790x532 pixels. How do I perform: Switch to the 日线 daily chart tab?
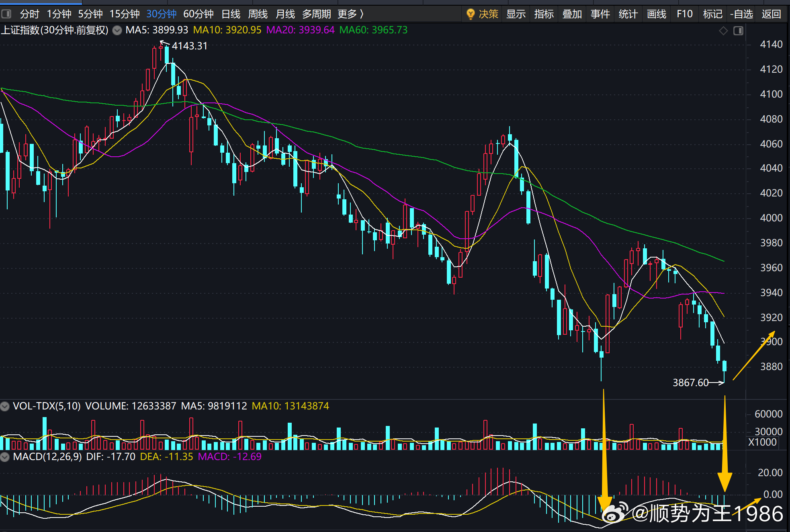point(231,14)
